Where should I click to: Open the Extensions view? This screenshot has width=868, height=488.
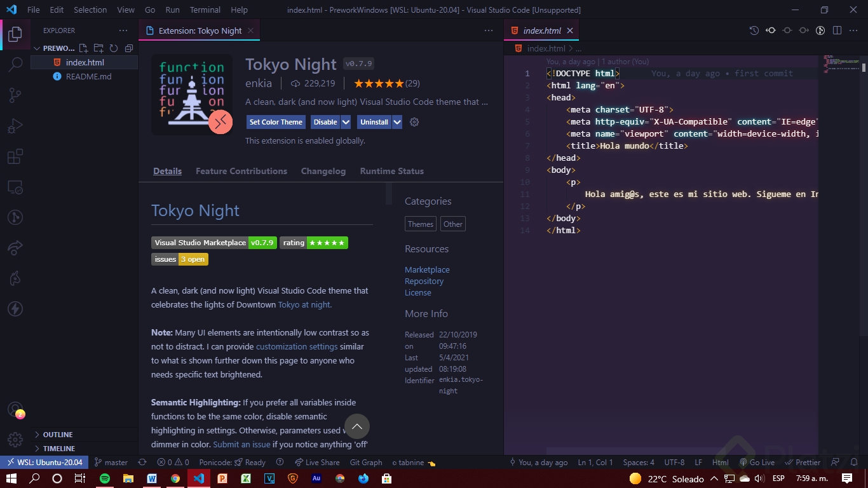tap(15, 156)
